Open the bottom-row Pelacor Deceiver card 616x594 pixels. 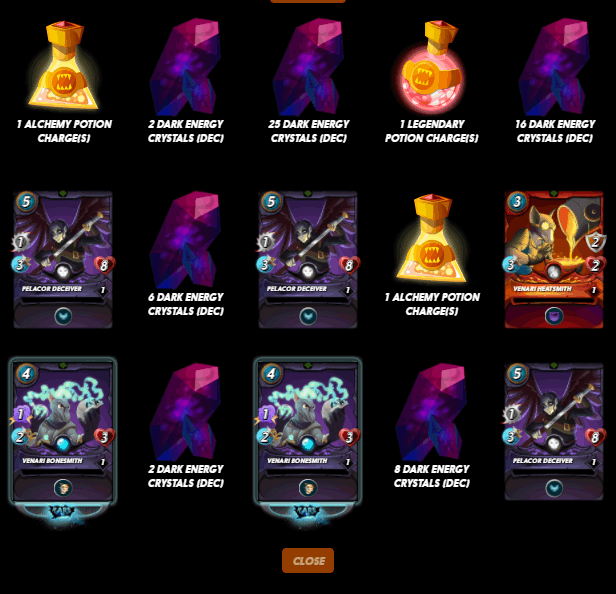pos(554,432)
